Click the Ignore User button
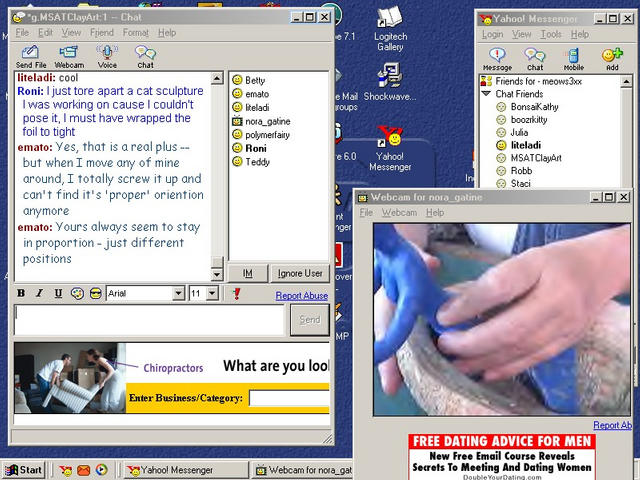Image resolution: width=640 pixels, height=480 pixels. 300,273
